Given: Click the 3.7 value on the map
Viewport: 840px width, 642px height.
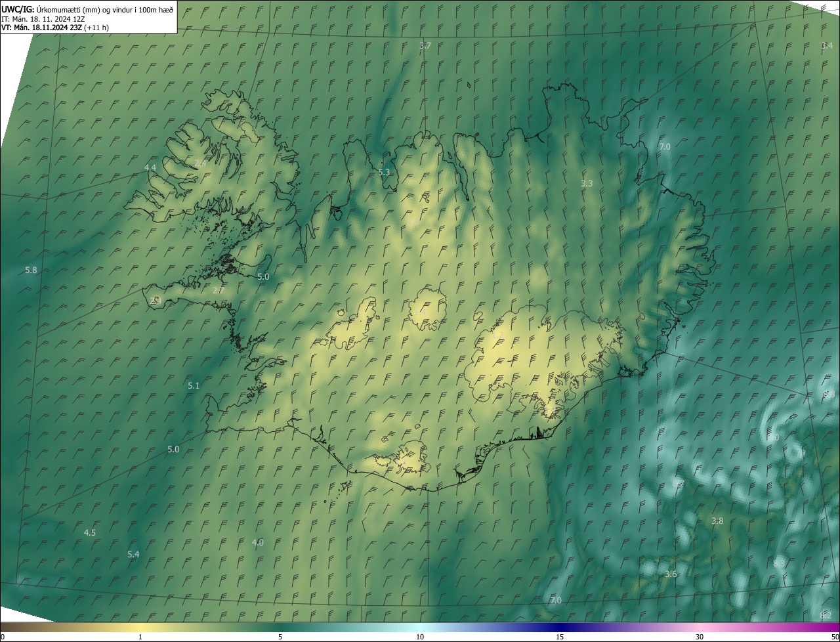Looking at the screenshot, I should pos(425,46).
